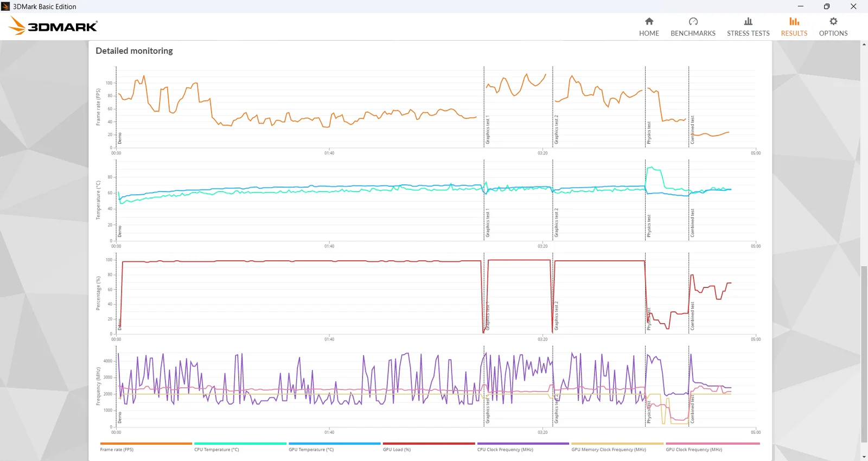Select Graphics test 1 marker in Temperature chart
Image resolution: width=868 pixels, height=461 pixels.
tap(487, 223)
